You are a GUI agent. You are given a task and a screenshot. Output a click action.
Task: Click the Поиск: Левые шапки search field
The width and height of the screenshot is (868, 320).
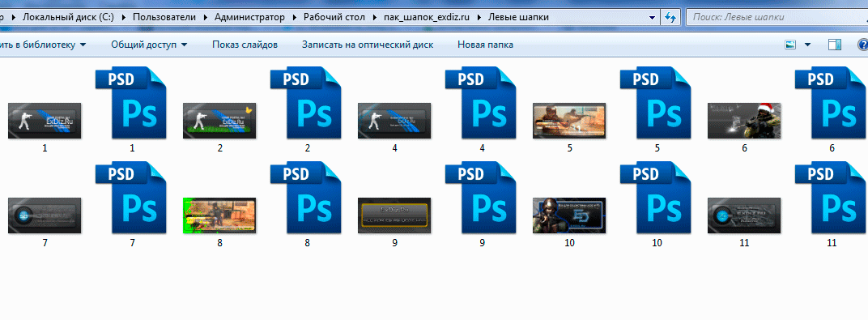click(775, 17)
